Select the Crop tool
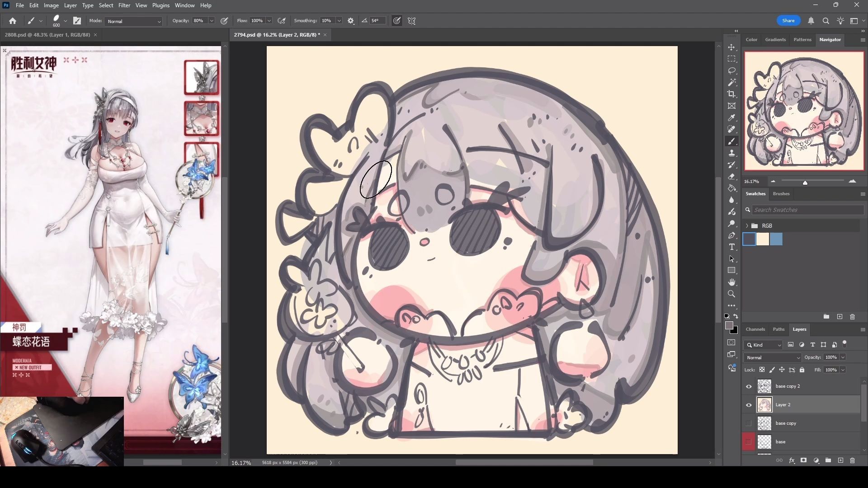 point(731,94)
